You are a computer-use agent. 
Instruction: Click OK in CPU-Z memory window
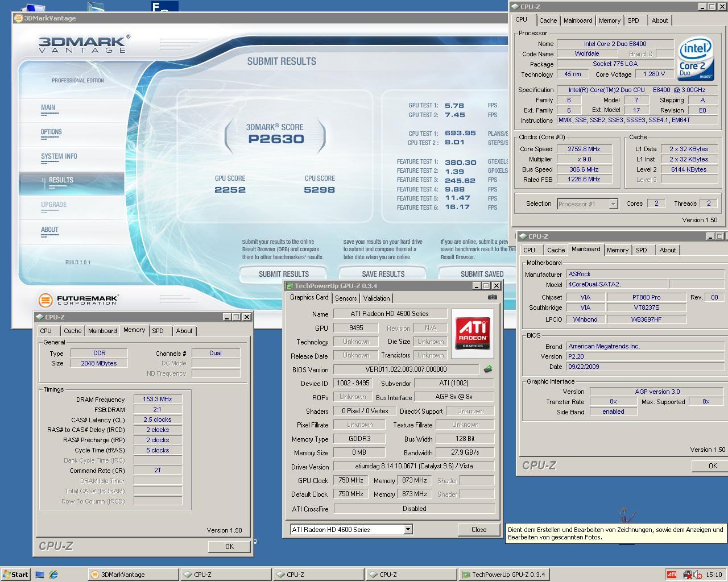pos(229,546)
